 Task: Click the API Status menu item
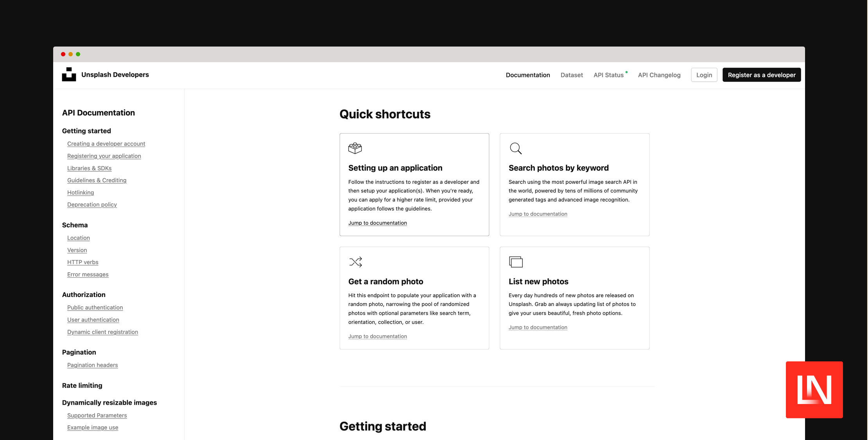click(x=610, y=74)
